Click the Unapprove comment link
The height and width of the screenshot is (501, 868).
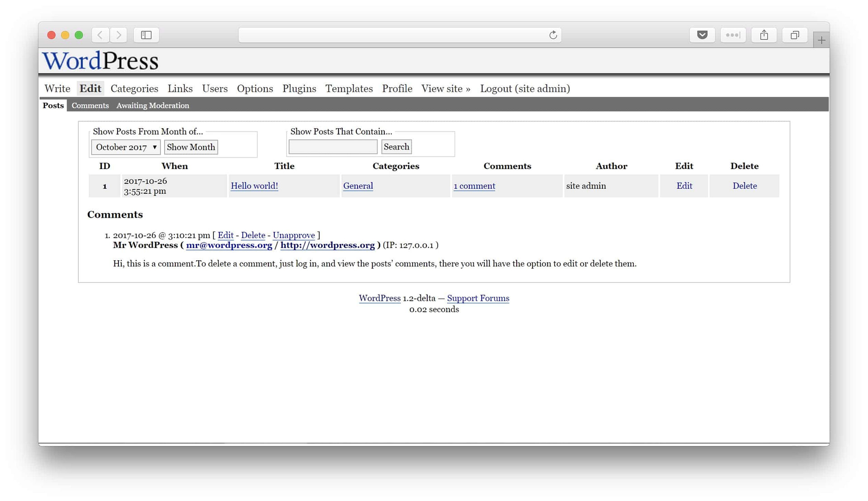pos(294,235)
